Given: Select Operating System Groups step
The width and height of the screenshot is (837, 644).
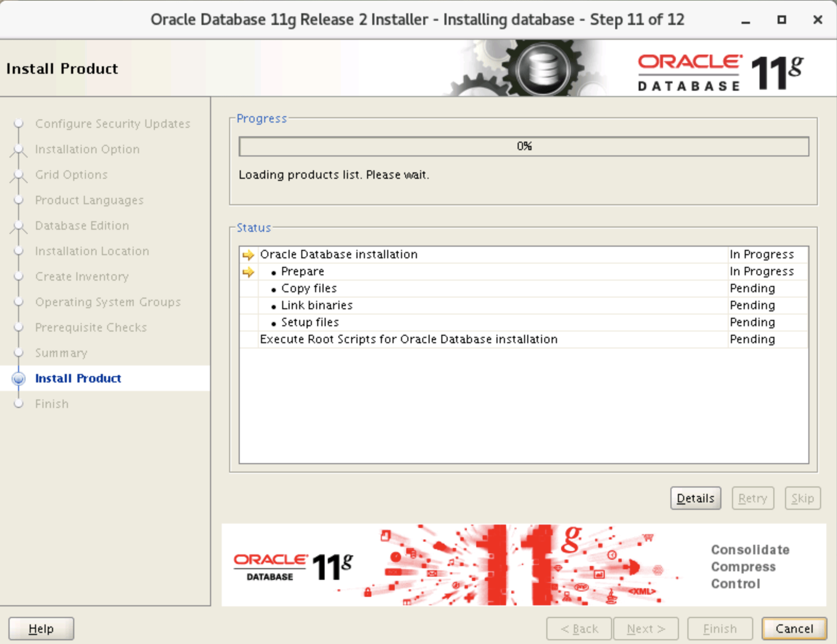Looking at the screenshot, I should coord(108,302).
